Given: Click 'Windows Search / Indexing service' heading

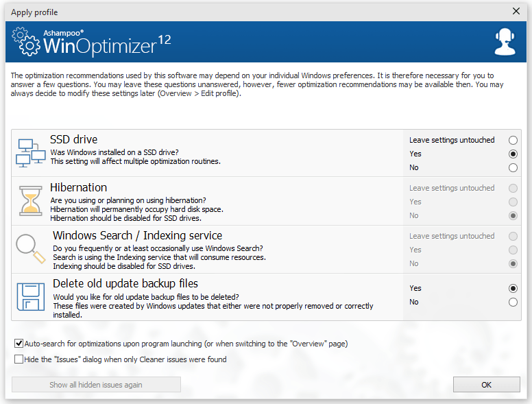Looking at the screenshot, I should pos(137,235).
